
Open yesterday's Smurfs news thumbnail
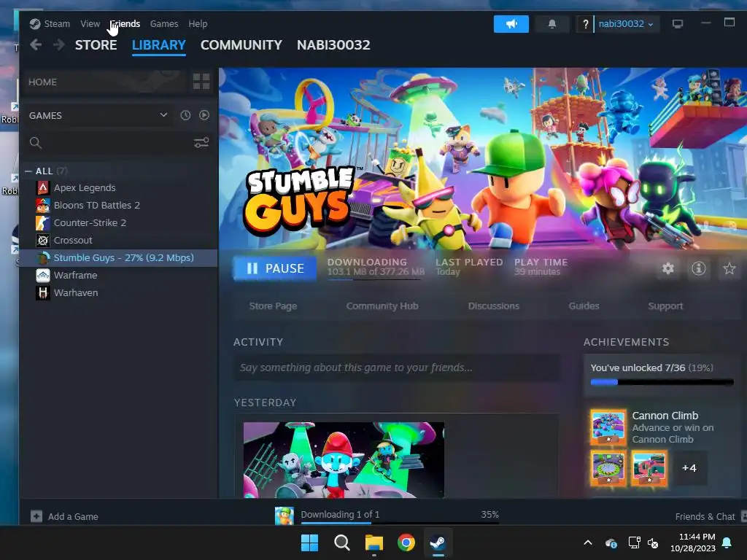[x=344, y=459]
